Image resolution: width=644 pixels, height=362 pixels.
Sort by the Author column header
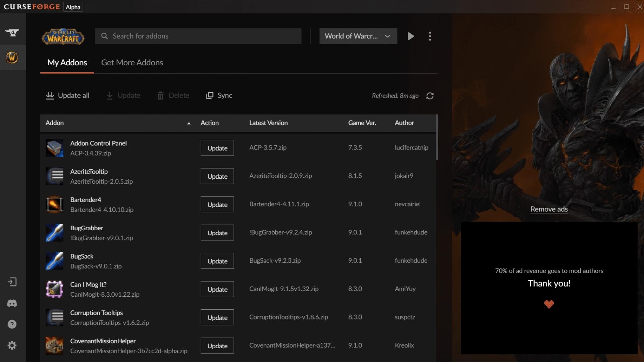[x=404, y=123]
